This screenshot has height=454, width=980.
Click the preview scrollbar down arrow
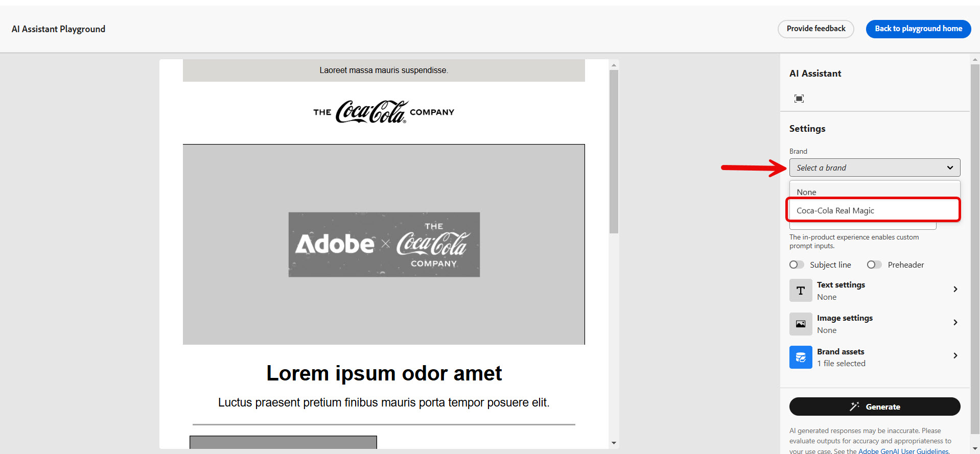(614, 443)
